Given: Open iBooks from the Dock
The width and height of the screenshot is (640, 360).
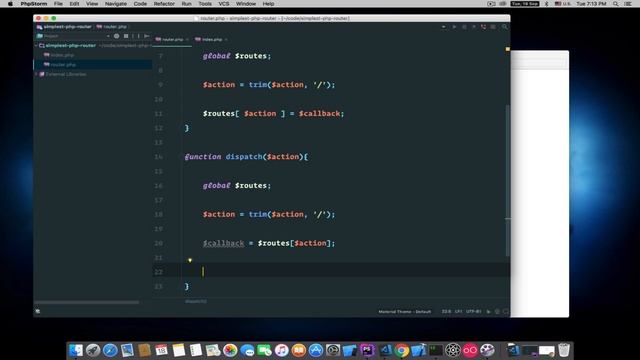Looking at the screenshot, I should coord(299,350).
